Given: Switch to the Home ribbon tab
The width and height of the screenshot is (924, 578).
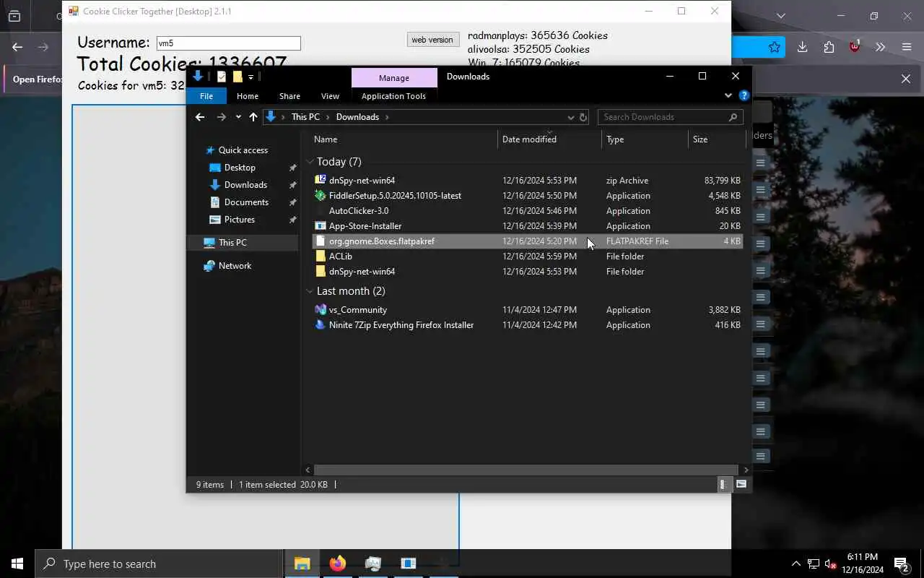Looking at the screenshot, I should [248, 96].
